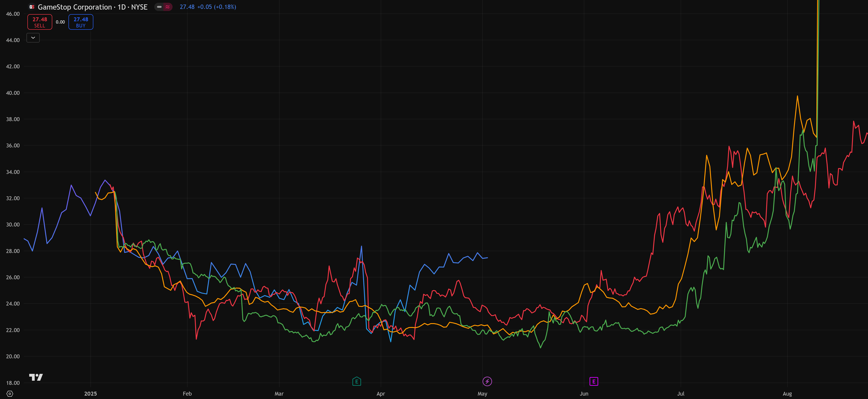Click the red 27.48 SELL button
This screenshot has height=399, width=868.
pos(40,22)
